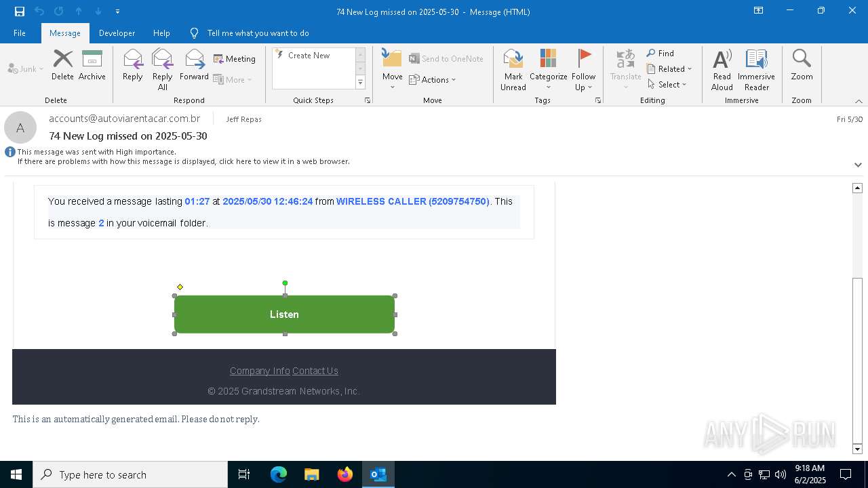Reply to the sender

tap(133, 65)
